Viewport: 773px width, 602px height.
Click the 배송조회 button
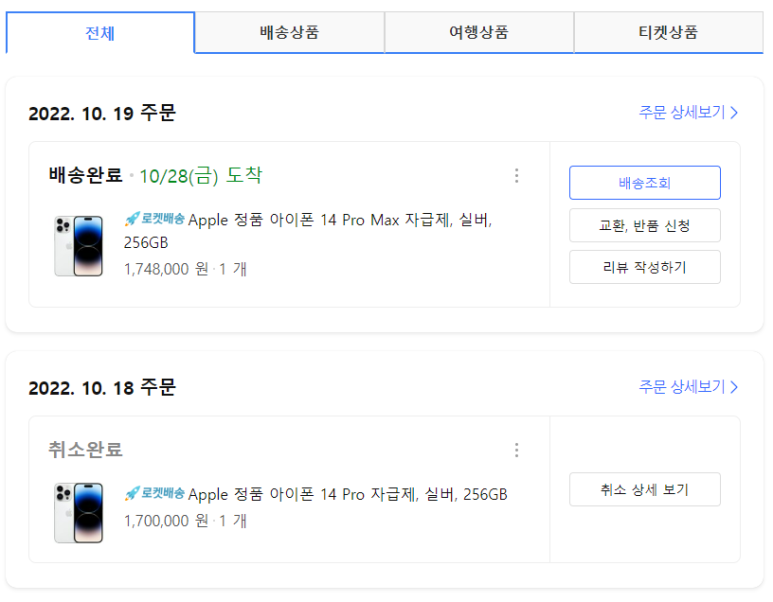(645, 183)
